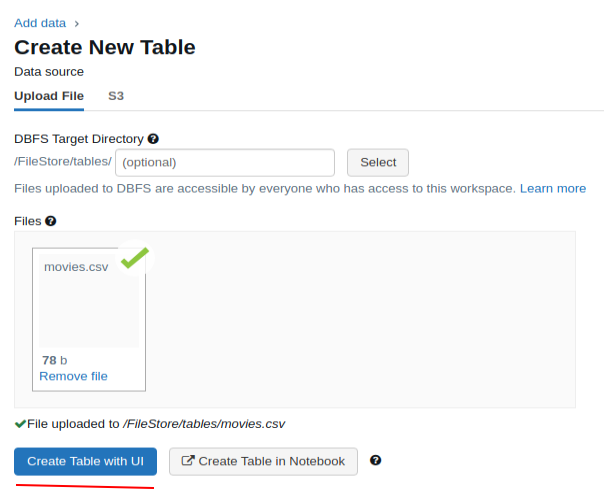Open the S3 data source tab
Image resolution: width=604 pixels, height=503 pixels.
[116, 96]
